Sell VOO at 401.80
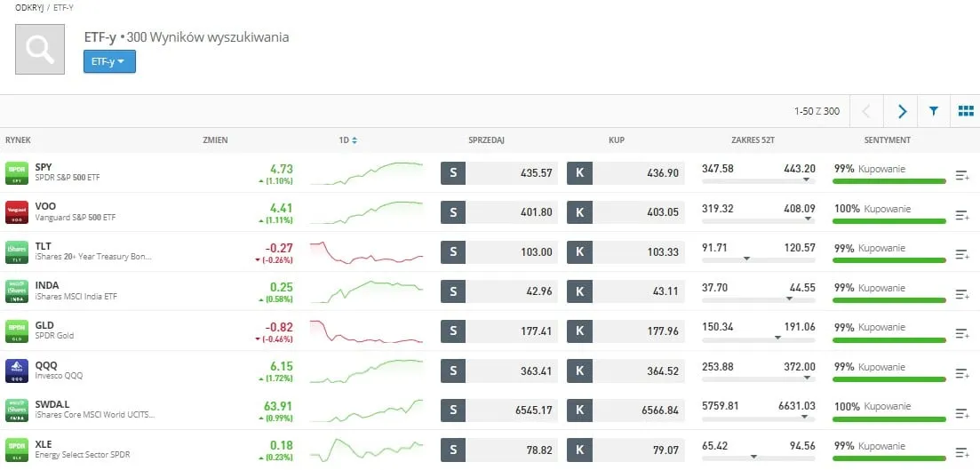Image resolution: width=980 pixels, height=470 pixels. point(499,212)
